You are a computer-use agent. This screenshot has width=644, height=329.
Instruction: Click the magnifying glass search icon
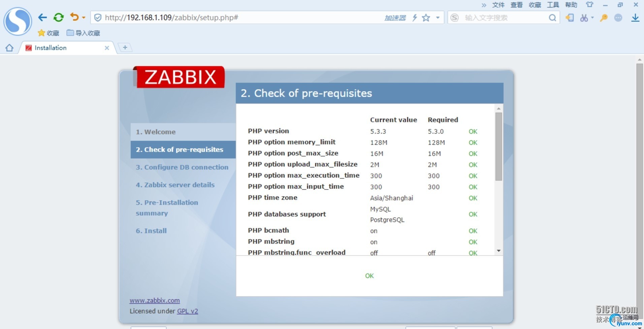552,17
